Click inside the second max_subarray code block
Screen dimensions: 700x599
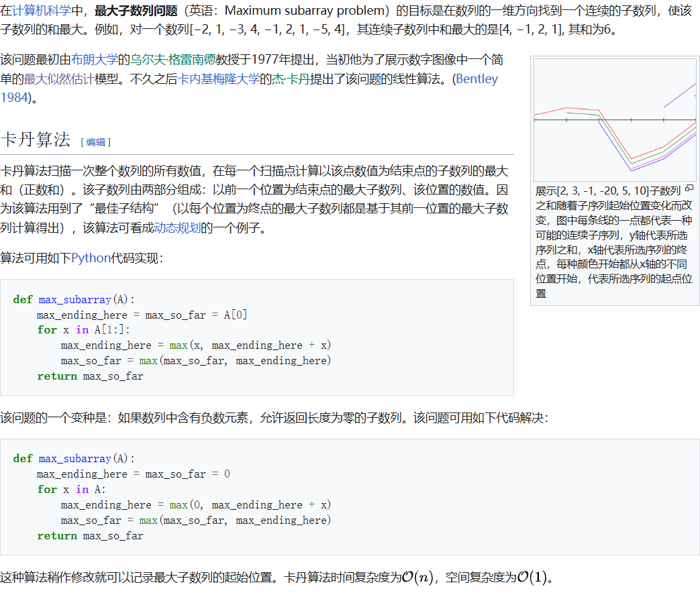(201, 496)
